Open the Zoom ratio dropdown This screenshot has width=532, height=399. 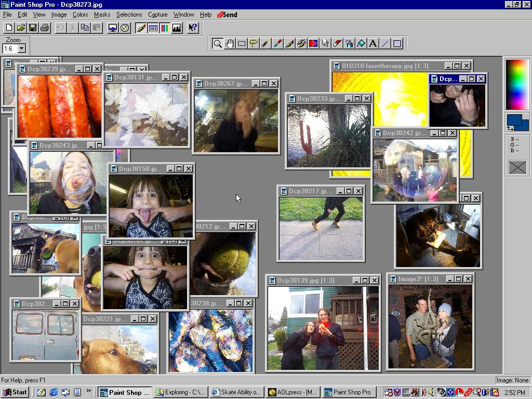(21, 49)
